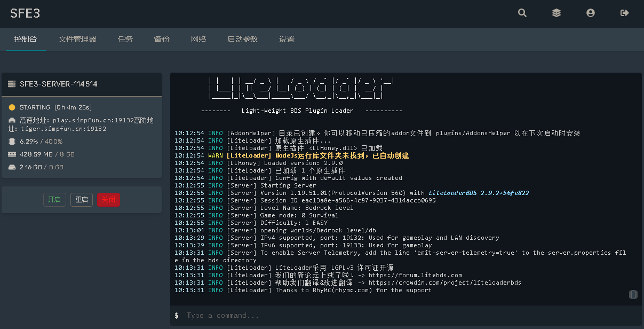Screen dimensions: 644x329
Task: Open the 备份 tab
Action: (162, 39)
